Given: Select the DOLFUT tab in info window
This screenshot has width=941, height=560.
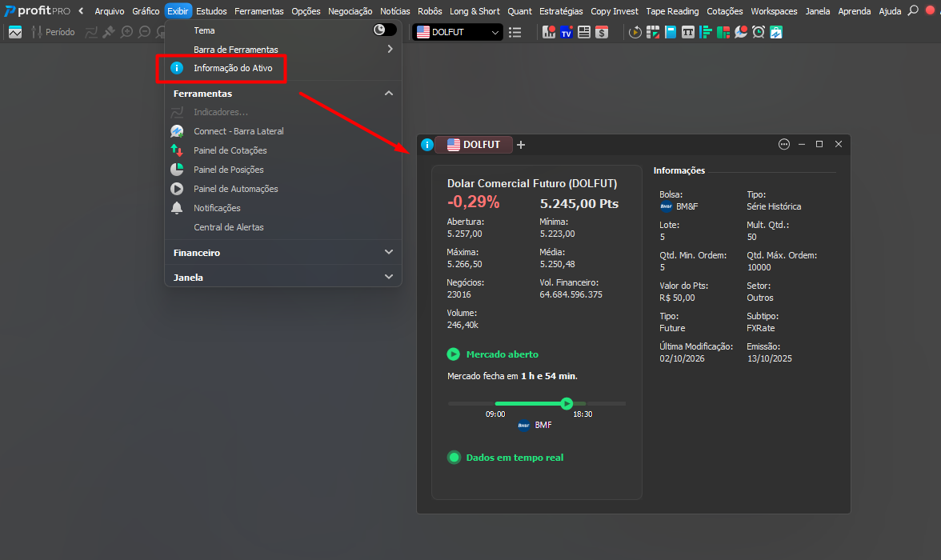Looking at the screenshot, I should (474, 145).
